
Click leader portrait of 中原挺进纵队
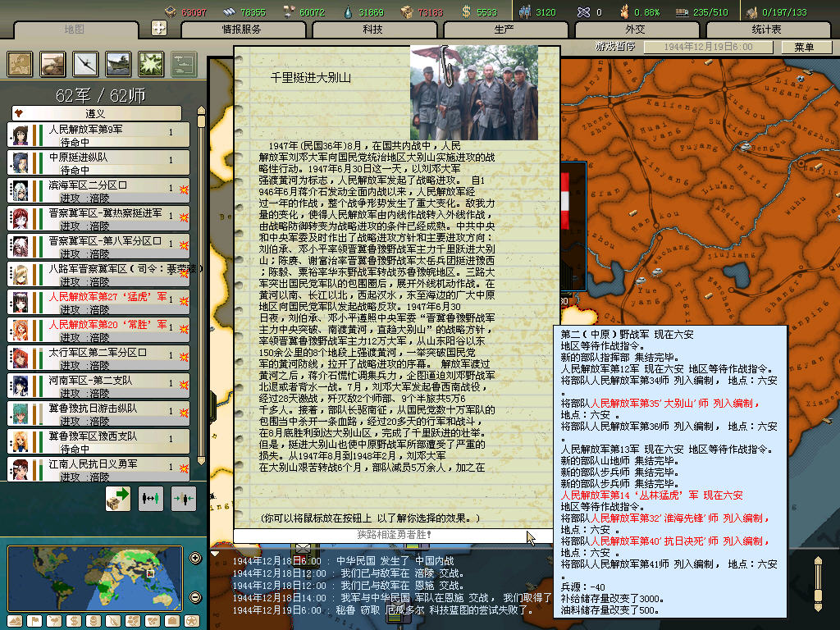pos(21,163)
